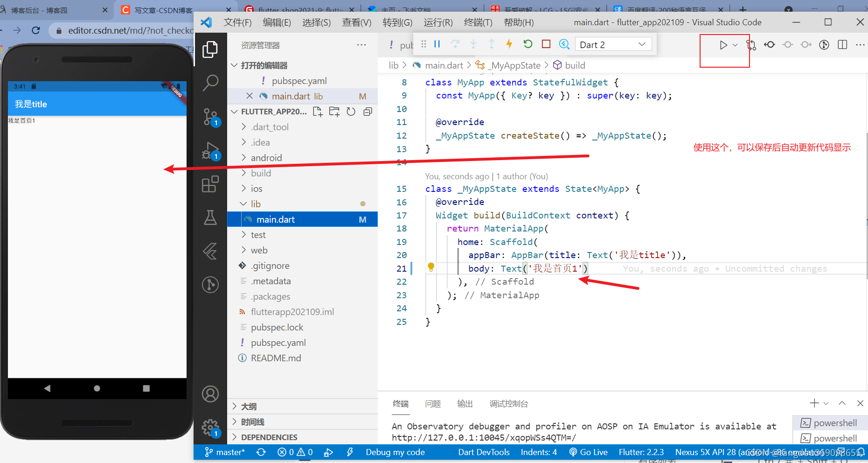The height and width of the screenshot is (463, 868).
Task: Open Dart DevTools from the status bar
Action: pos(484,452)
